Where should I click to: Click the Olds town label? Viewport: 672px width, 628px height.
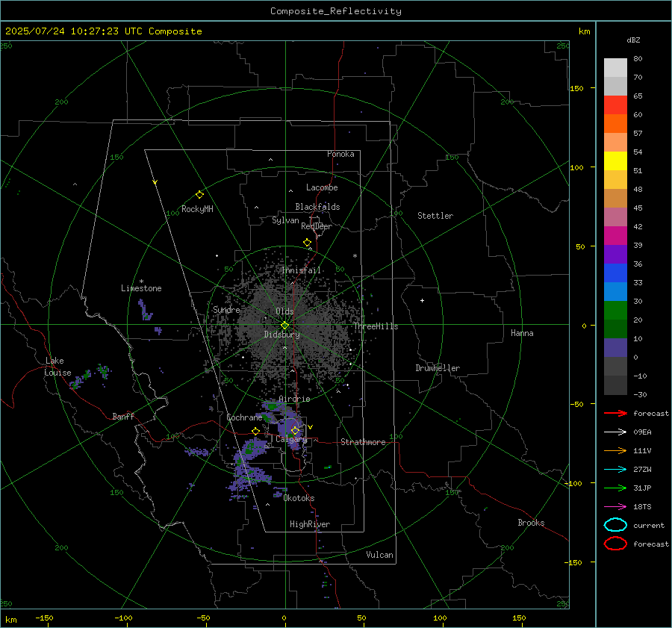(284, 311)
